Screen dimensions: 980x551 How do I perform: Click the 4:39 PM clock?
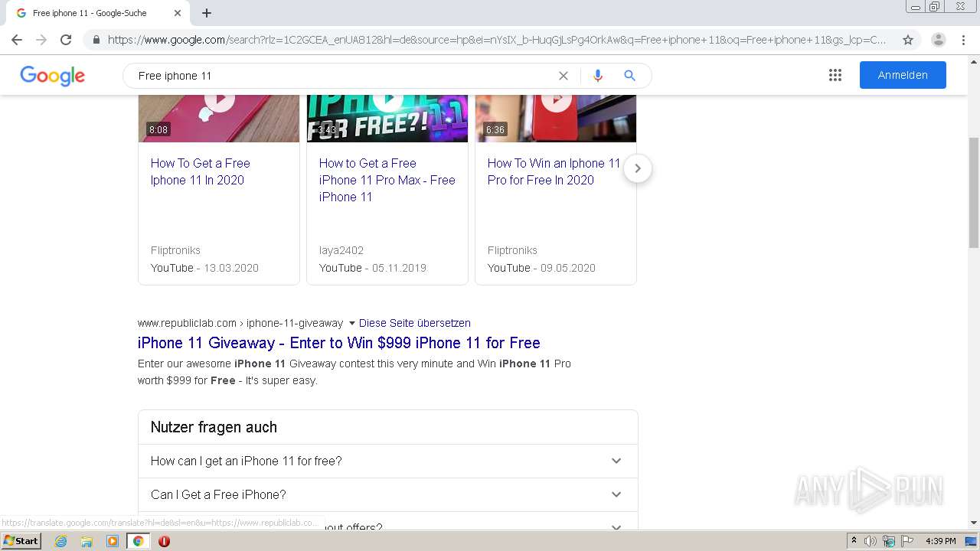tap(940, 541)
